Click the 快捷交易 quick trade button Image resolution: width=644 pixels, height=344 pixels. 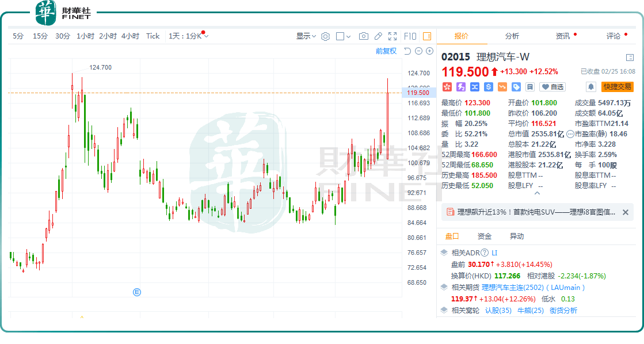618,87
